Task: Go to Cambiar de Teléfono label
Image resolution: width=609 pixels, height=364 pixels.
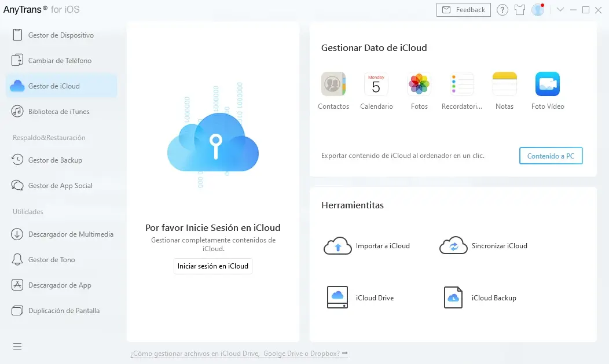Action: 60,61
